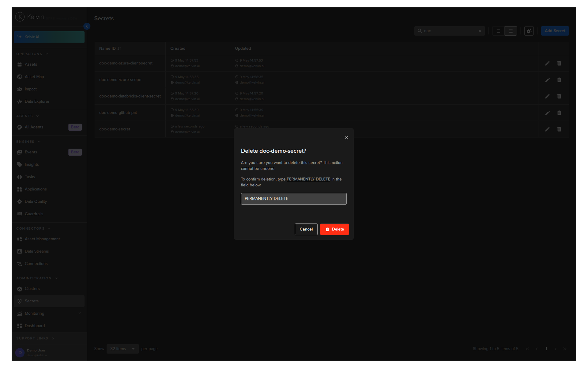Delete doc-demo-github-pat with trash icon
588x368 pixels.
pyautogui.click(x=559, y=113)
